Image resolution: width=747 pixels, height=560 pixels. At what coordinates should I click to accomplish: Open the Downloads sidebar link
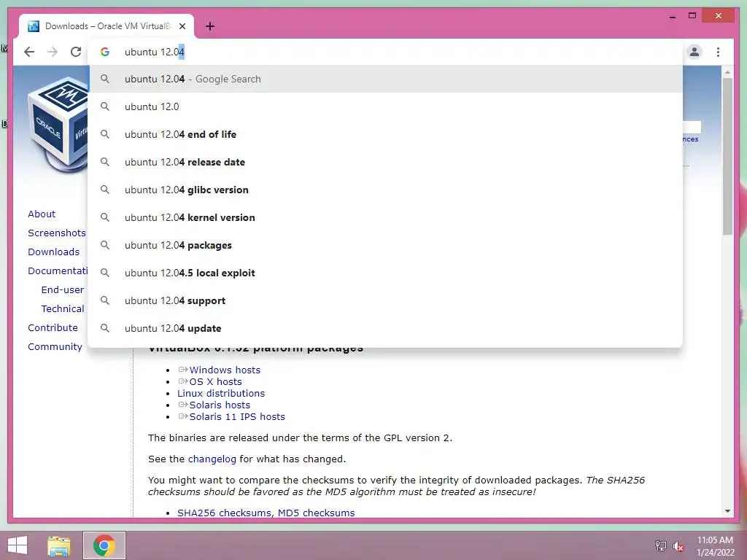(x=53, y=252)
